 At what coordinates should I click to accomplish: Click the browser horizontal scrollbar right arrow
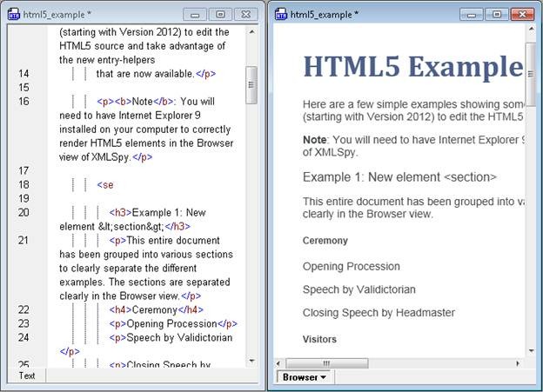pyautogui.click(x=517, y=363)
